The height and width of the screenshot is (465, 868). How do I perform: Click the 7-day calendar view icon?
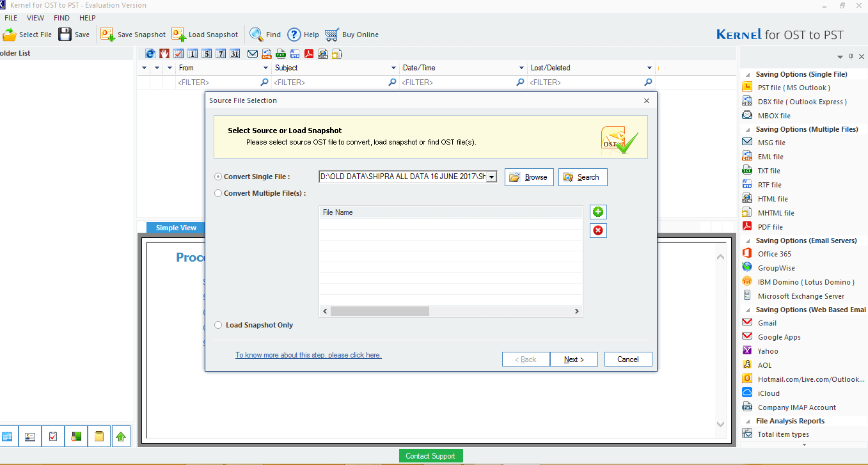[x=221, y=54]
